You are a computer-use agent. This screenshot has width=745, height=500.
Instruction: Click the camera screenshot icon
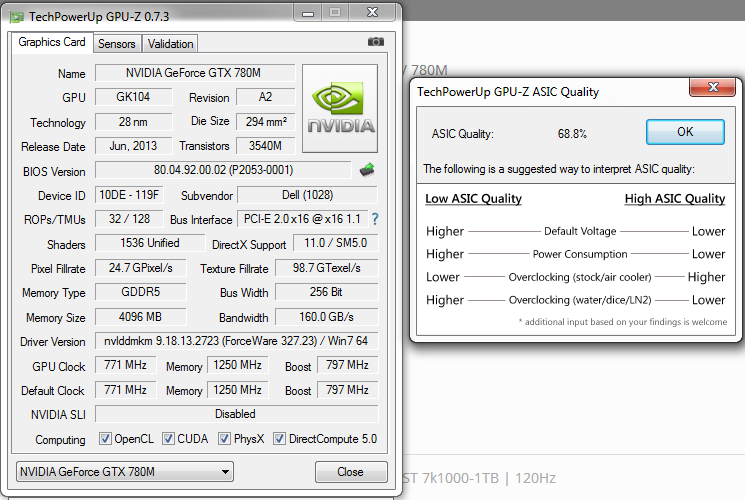coord(375,42)
